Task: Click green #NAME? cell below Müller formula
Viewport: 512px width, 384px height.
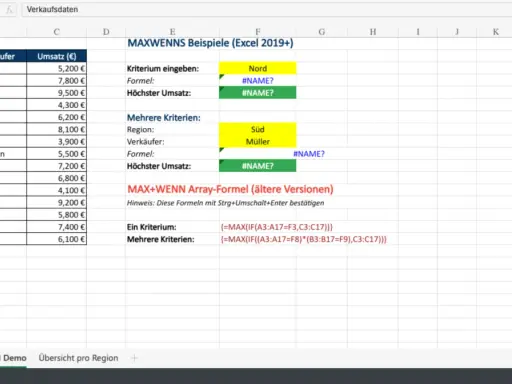Action: pos(258,166)
